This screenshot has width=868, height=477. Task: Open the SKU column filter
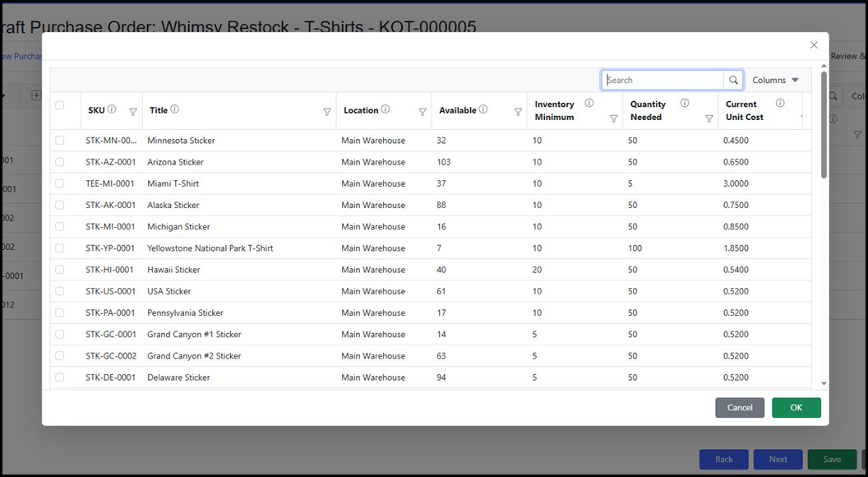click(x=133, y=112)
